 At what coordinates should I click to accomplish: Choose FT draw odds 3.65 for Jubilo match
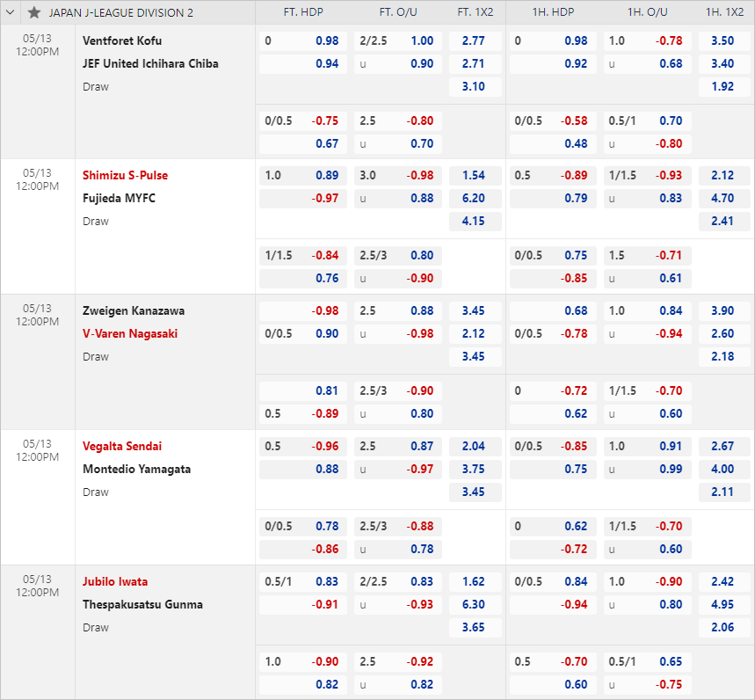(476, 627)
